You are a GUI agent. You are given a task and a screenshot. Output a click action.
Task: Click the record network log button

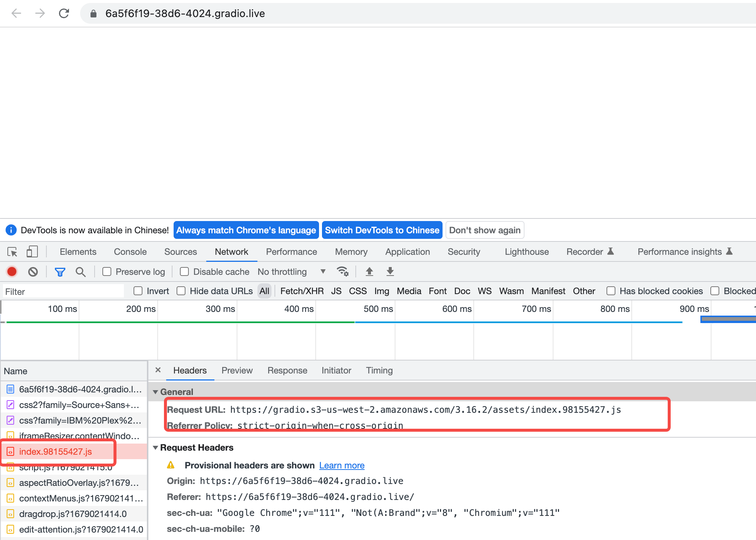point(12,272)
